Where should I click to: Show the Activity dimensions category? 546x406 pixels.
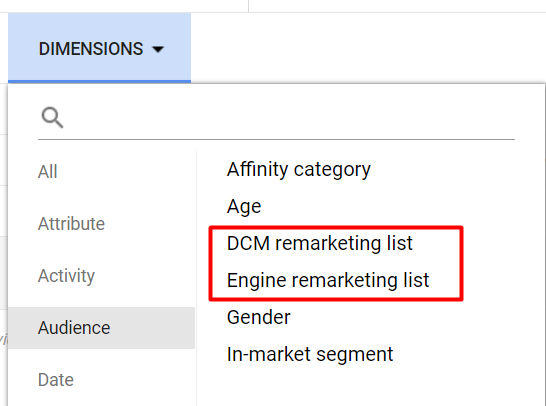tap(66, 276)
